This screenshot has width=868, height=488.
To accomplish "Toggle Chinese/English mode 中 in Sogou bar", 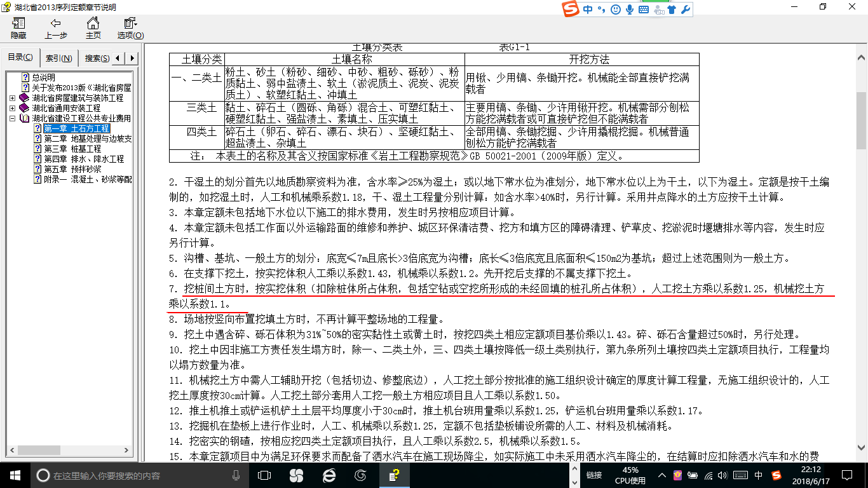I will point(588,10).
